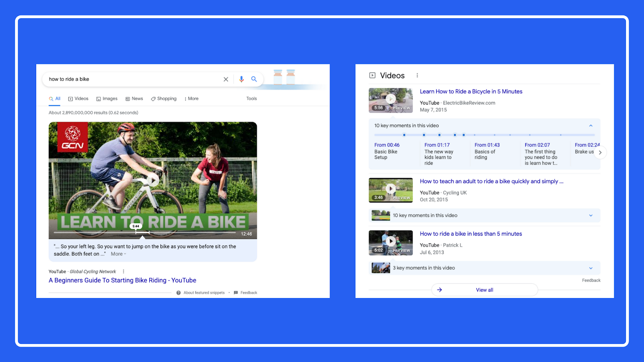Click the featured snippet Feedback flag icon
644x362 pixels.
(x=236, y=293)
